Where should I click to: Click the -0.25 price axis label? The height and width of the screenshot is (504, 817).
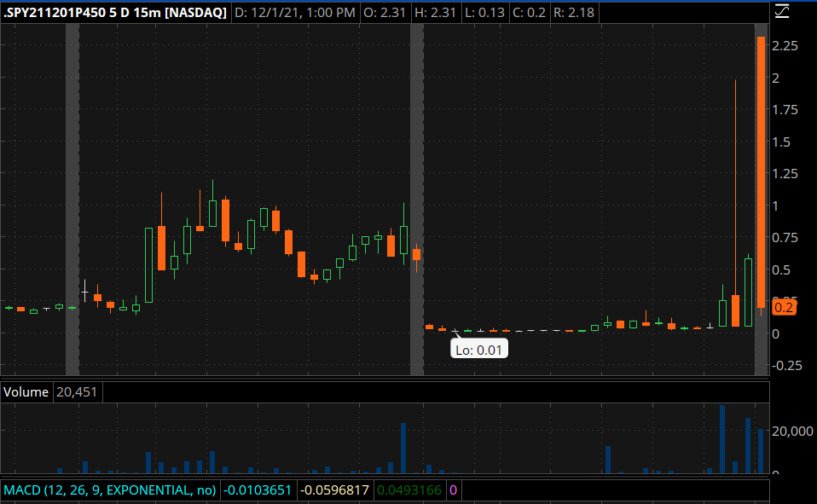coord(787,365)
